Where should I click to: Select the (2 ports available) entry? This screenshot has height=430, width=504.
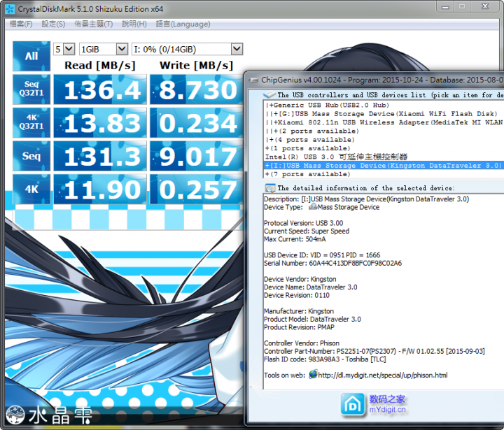point(311,131)
